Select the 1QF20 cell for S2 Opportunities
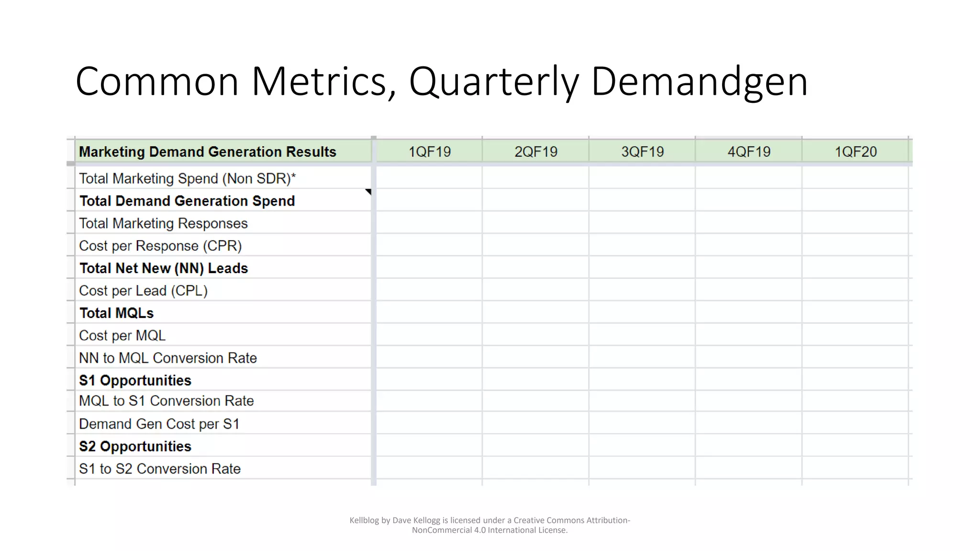 click(856, 445)
